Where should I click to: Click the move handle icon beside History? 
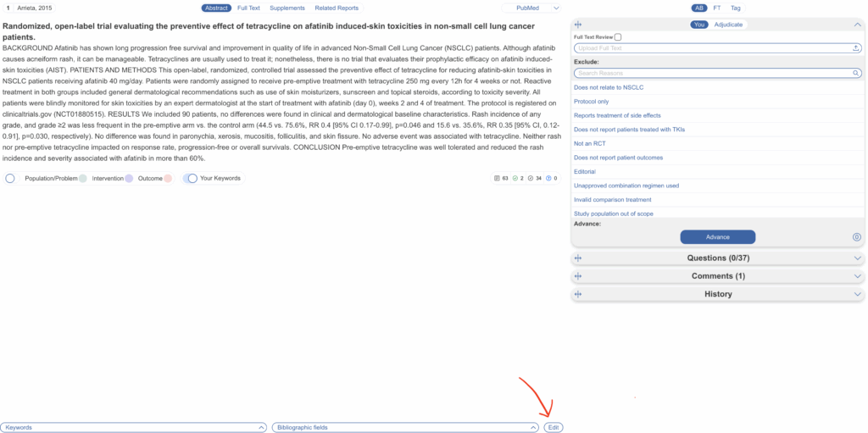pyautogui.click(x=578, y=294)
